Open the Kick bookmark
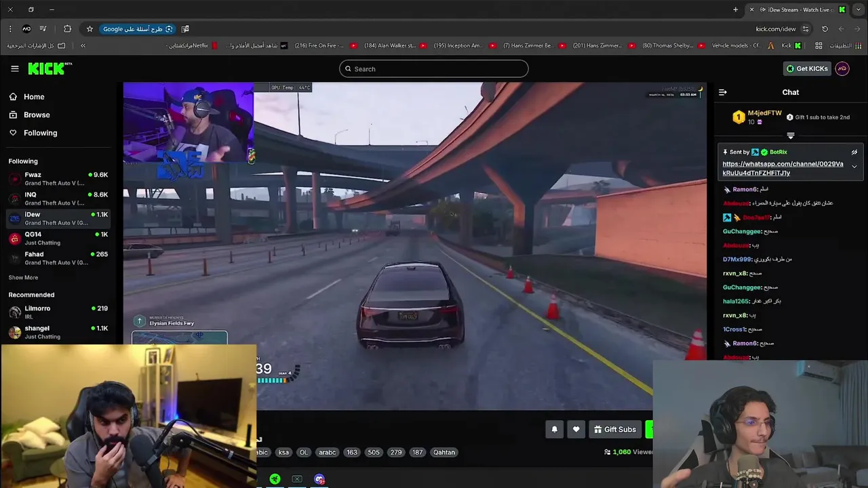Image resolution: width=868 pixels, height=488 pixels. 791,45
